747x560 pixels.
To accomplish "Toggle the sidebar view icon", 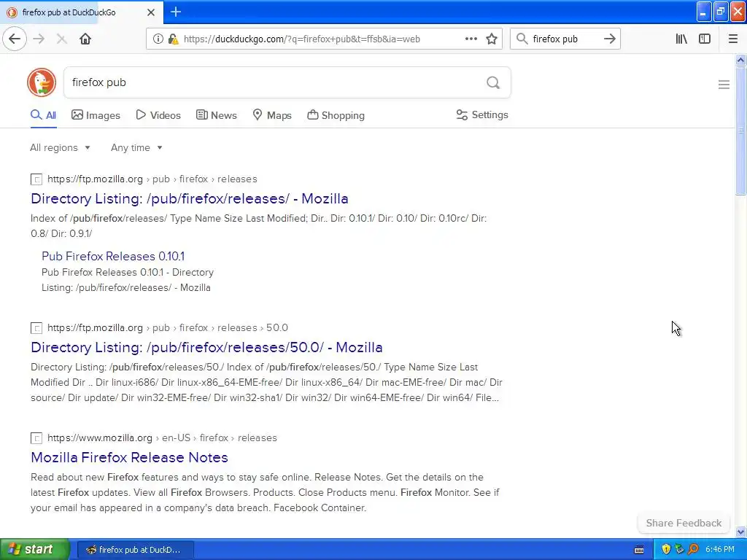I will 705,39.
